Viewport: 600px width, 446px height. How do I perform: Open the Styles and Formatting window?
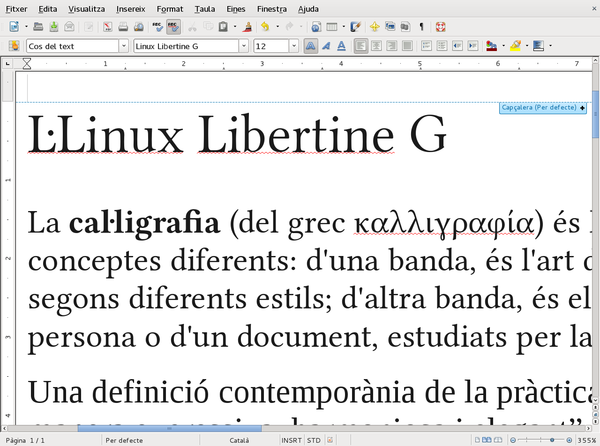tap(14, 46)
